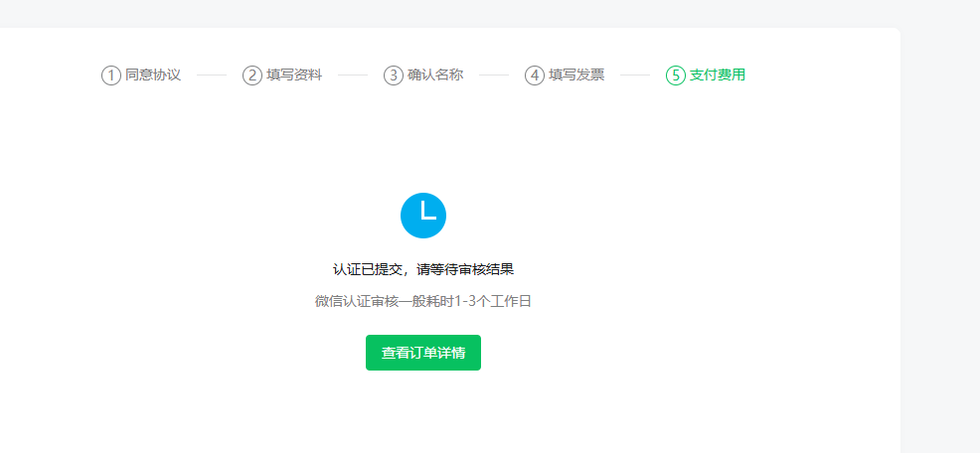Select the 确认名称 step label
Screen dimensions: 980x453
click(435, 75)
